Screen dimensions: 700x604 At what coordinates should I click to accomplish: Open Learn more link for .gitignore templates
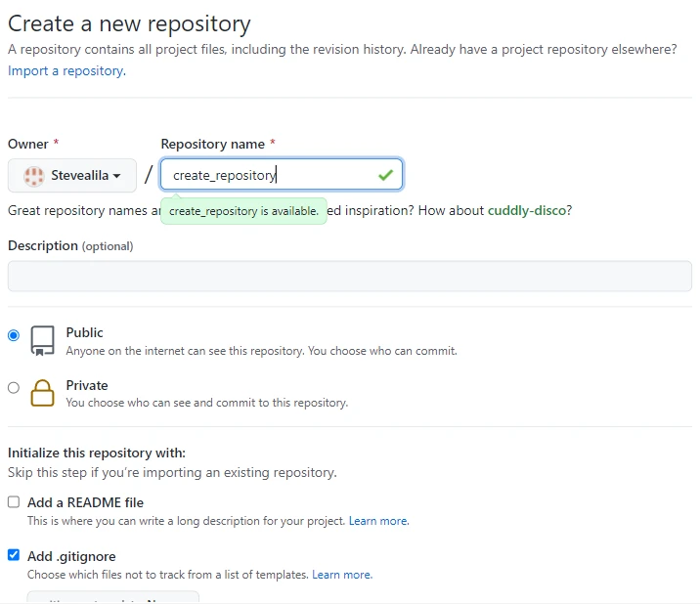tap(342, 575)
